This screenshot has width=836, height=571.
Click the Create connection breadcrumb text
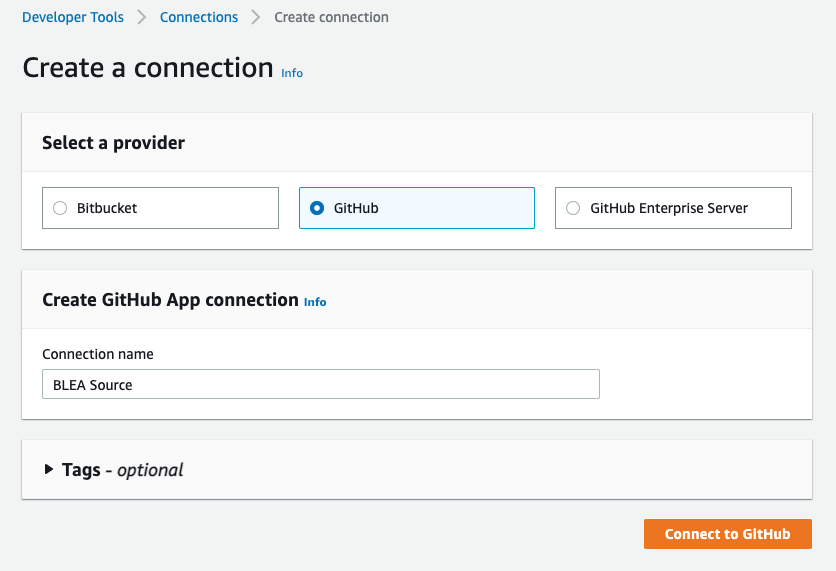click(331, 17)
